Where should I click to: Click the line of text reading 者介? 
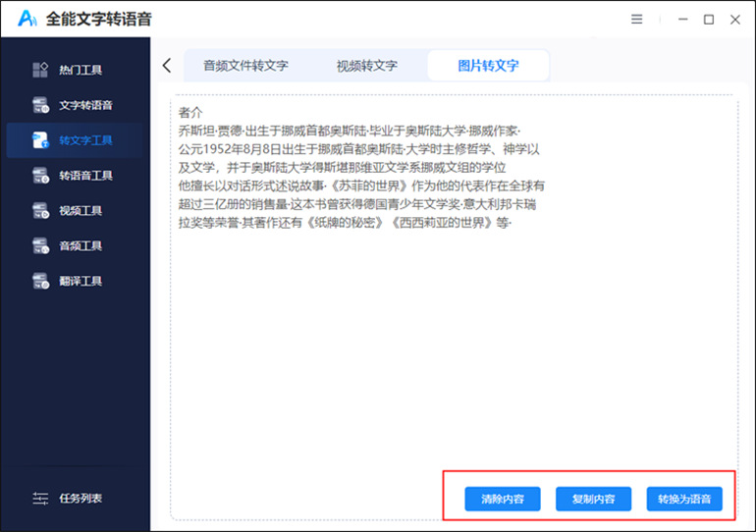pyautogui.click(x=190, y=113)
